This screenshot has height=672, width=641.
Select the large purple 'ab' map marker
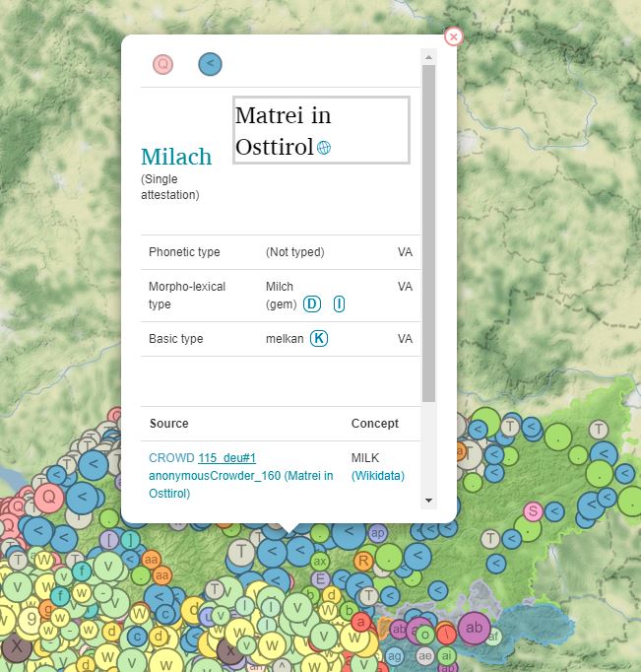pos(474,627)
